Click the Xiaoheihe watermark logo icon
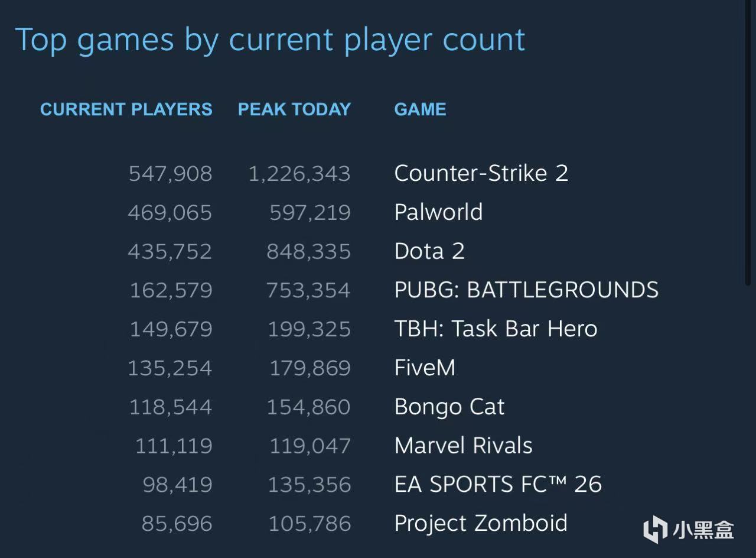Viewport: 756px width, 558px height. click(x=655, y=530)
